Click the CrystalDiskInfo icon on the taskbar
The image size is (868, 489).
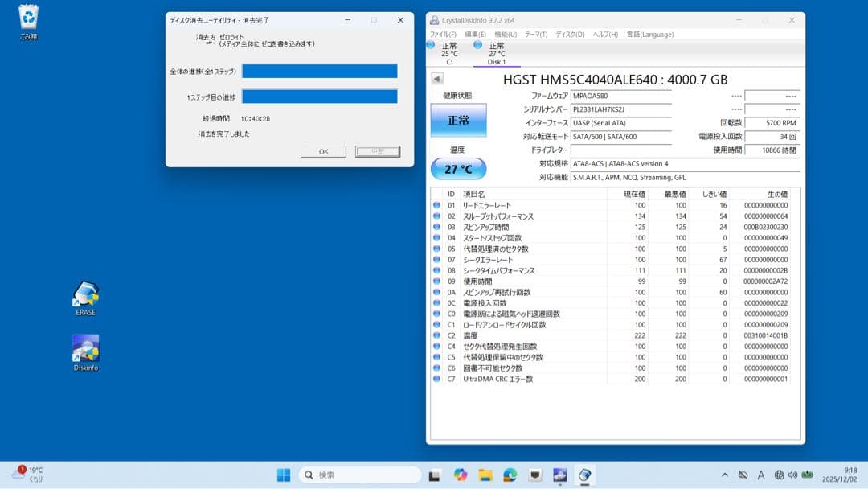(585, 475)
